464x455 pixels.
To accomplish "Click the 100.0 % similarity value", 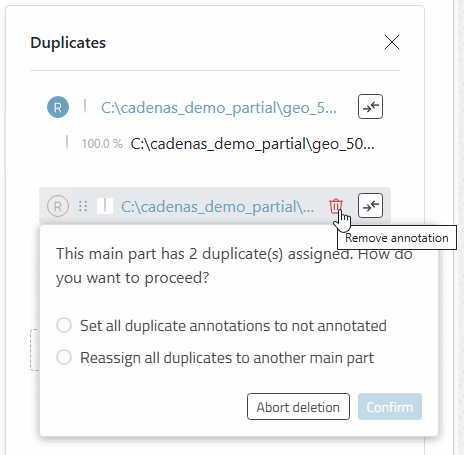I will pyautogui.click(x=102, y=144).
